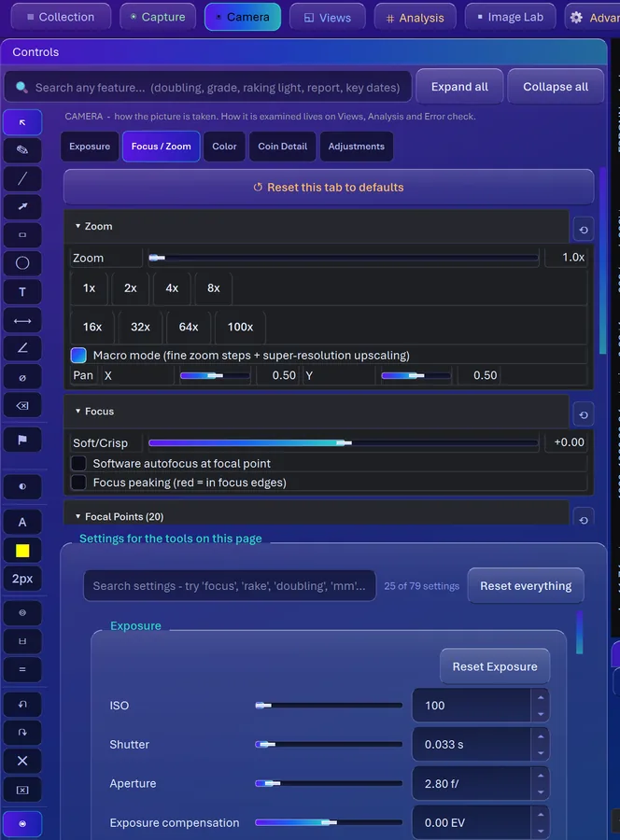Image resolution: width=620 pixels, height=840 pixels.
Task: Set zoom to the 100x preset
Action: pos(240,327)
